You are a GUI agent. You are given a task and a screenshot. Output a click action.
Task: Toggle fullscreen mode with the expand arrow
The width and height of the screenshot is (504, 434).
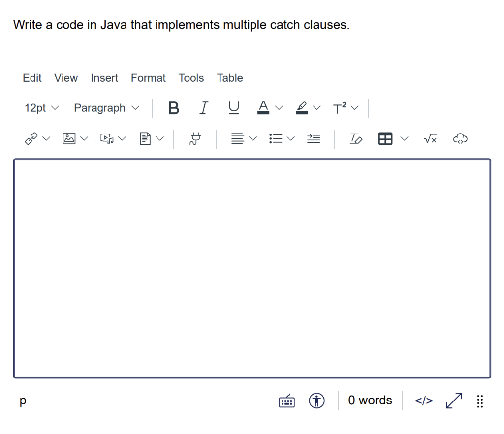tap(453, 401)
